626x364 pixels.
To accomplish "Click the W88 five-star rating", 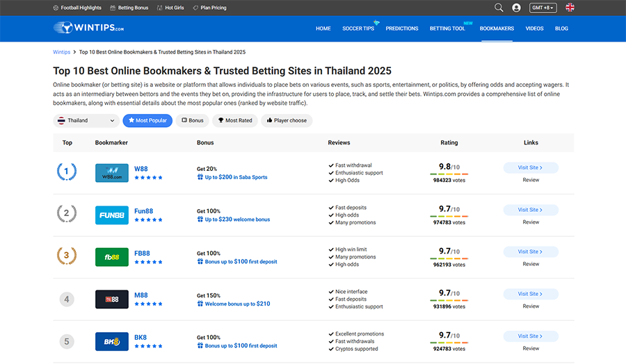I will pos(149,178).
